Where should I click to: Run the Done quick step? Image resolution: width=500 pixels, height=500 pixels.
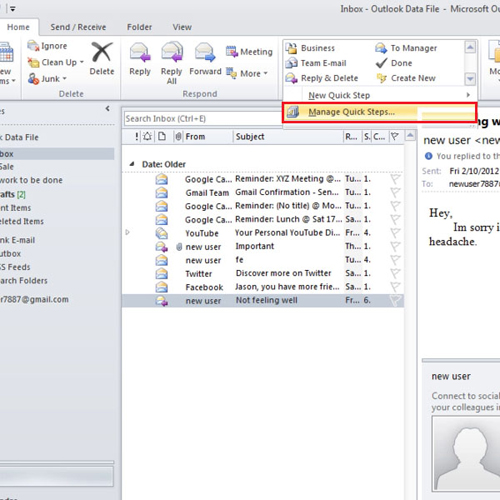[x=394, y=63]
